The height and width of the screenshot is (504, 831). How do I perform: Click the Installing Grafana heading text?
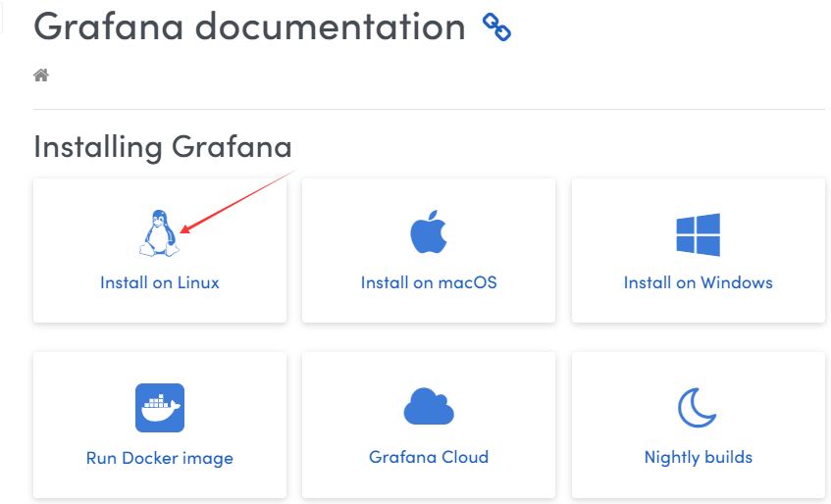163,147
